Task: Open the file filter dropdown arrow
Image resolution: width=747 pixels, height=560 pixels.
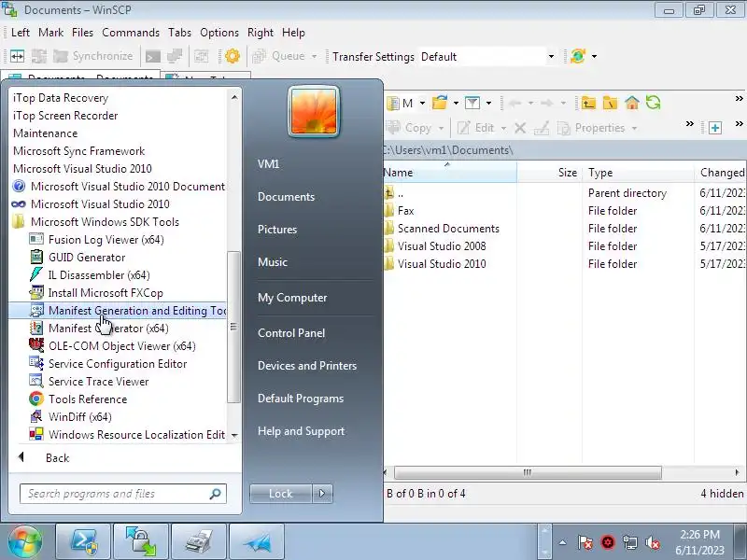Action: pyautogui.click(x=488, y=103)
